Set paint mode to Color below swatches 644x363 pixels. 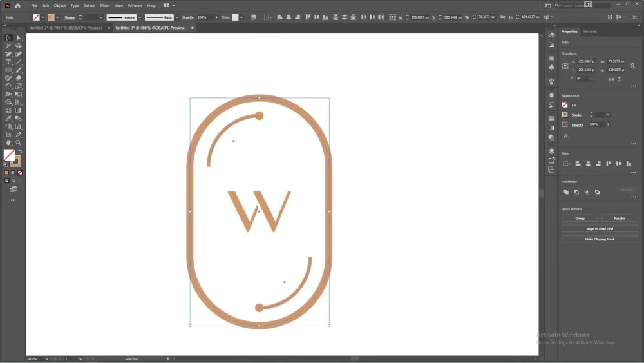pos(6,173)
